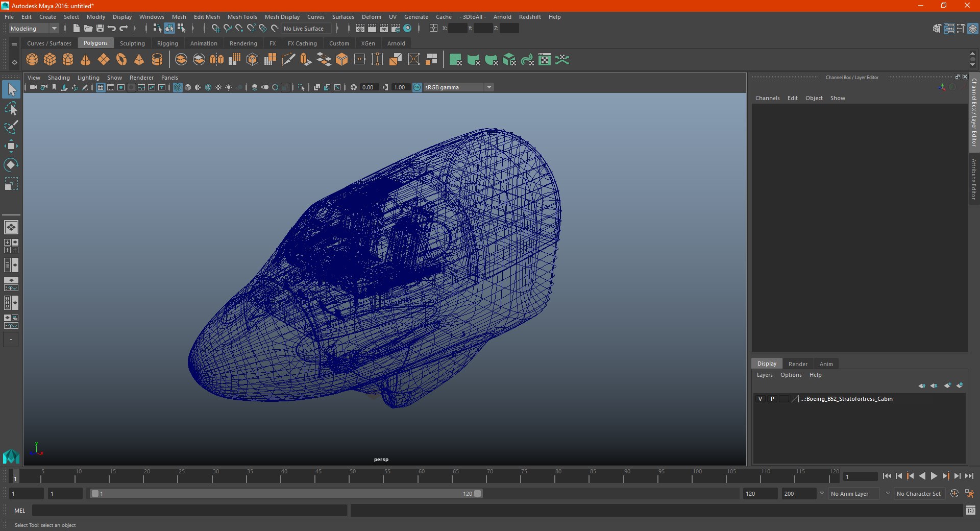
Task: Create a polygon cylinder from the shelf
Action: 68,60
